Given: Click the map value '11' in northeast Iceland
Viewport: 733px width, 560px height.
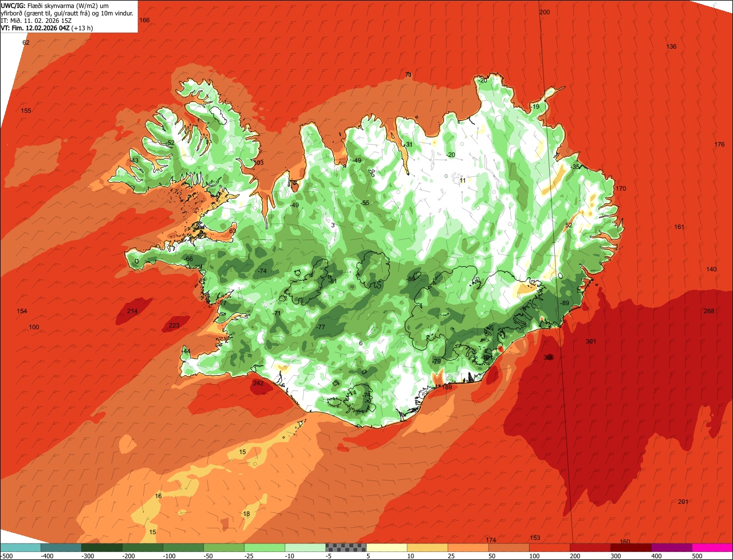Looking at the screenshot, I should point(463,180).
